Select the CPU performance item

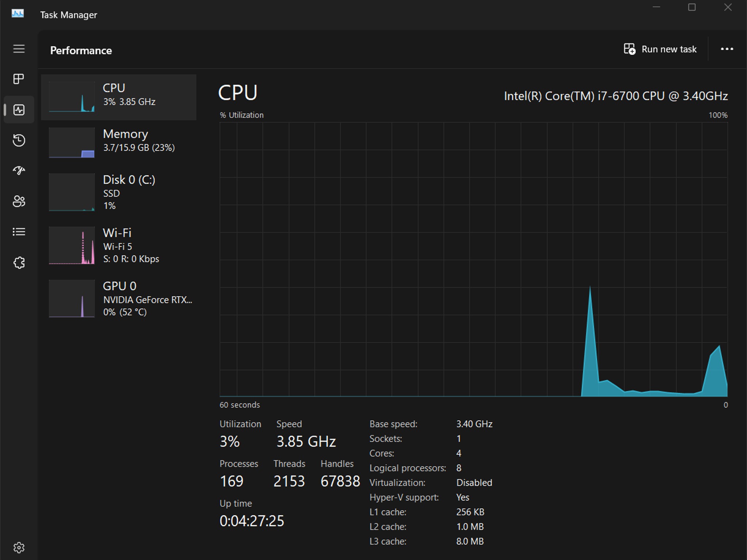pyautogui.click(x=119, y=97)
